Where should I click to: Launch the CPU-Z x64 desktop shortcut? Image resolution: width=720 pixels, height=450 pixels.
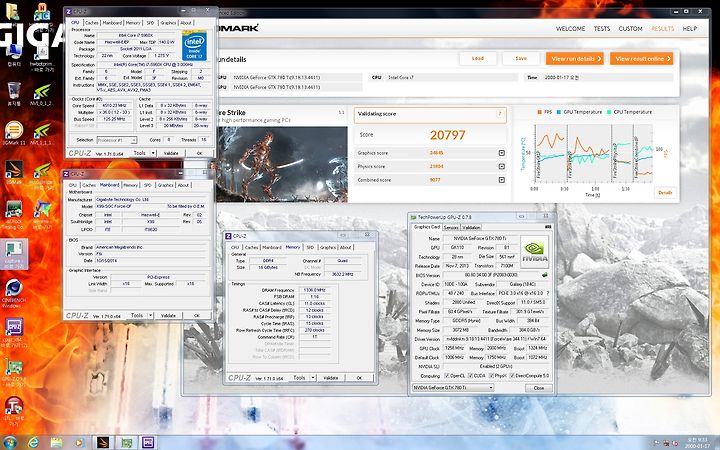tap(14, 332)
